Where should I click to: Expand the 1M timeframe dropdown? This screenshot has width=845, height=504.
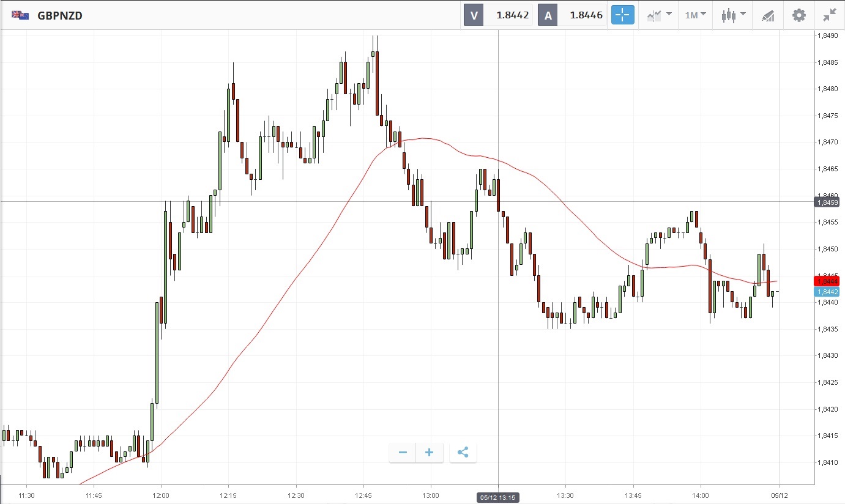(x=695, y=15)
